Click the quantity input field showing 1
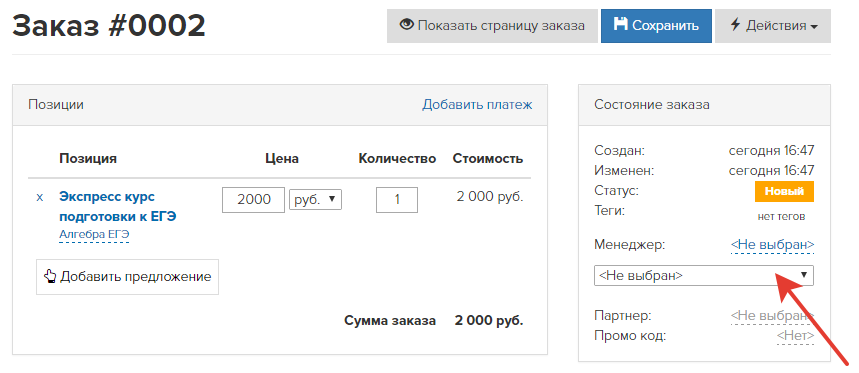 (397, 199)
